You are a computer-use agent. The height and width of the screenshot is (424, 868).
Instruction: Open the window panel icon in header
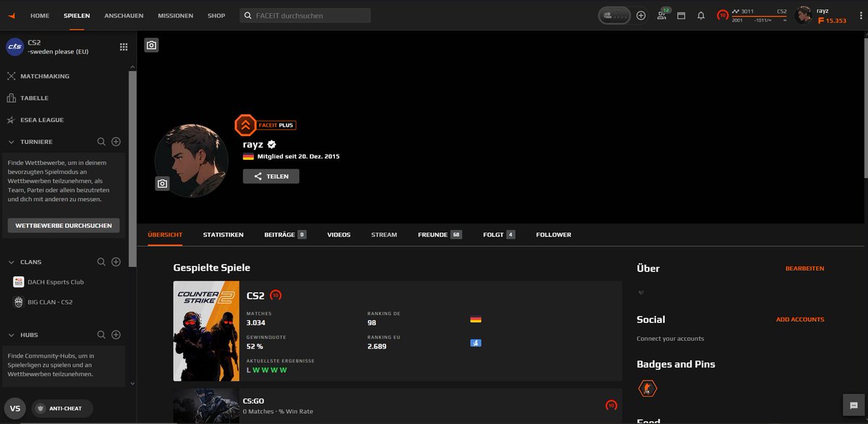pyautogui.click(x=681, y=15)
